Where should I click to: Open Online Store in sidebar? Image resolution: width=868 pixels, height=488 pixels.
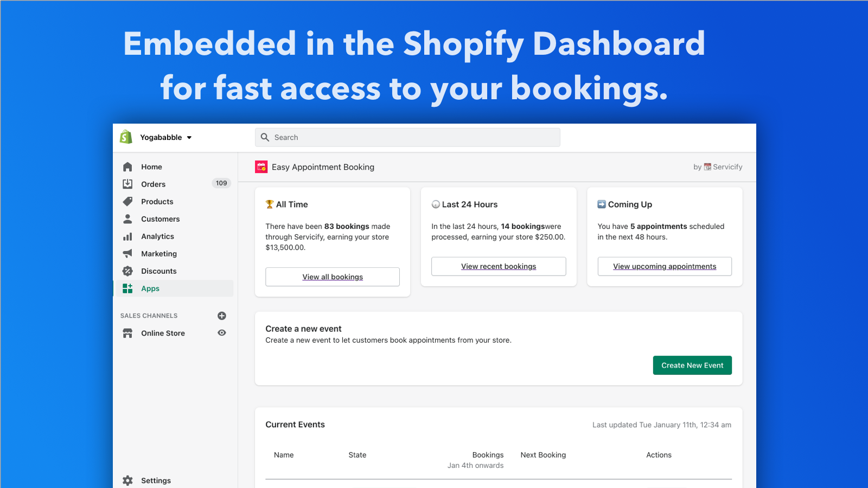(x=163, y=333)
